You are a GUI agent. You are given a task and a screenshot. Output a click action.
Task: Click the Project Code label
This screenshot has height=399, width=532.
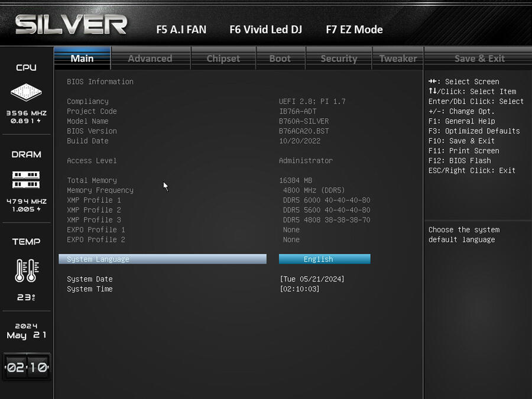[92, 111]
